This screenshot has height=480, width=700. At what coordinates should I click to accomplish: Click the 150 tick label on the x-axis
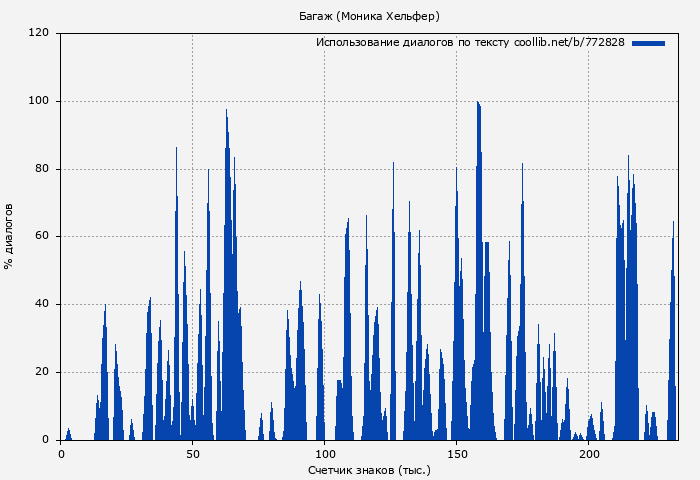click(457, 454)
